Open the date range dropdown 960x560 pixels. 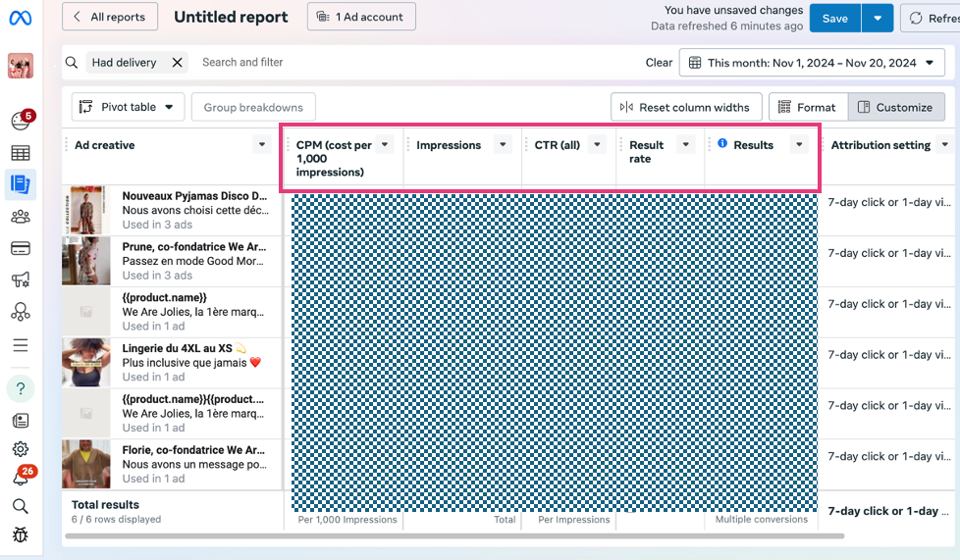click(812, 63)
